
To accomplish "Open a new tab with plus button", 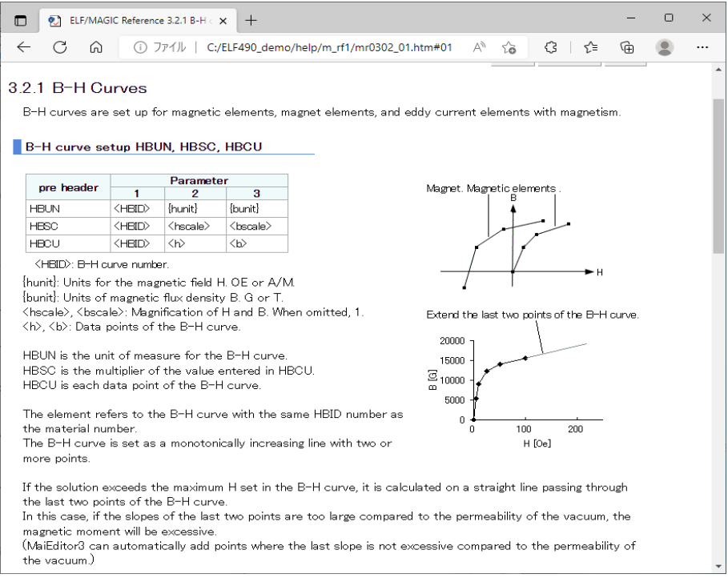I will (251, 21).
